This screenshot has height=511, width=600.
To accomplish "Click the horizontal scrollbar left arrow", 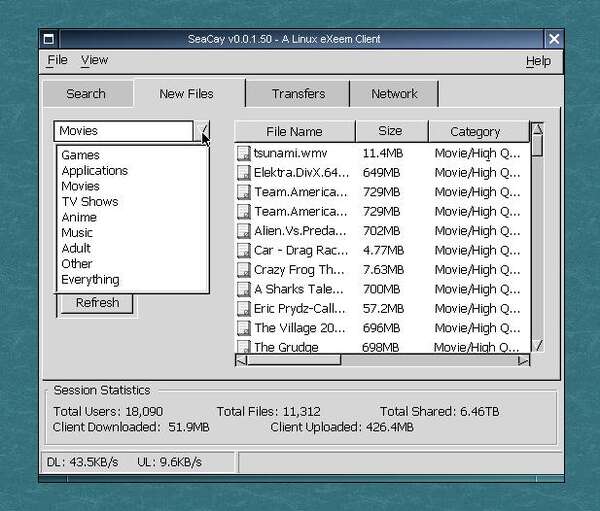I will pyautogui.click(x=241, y=360).
